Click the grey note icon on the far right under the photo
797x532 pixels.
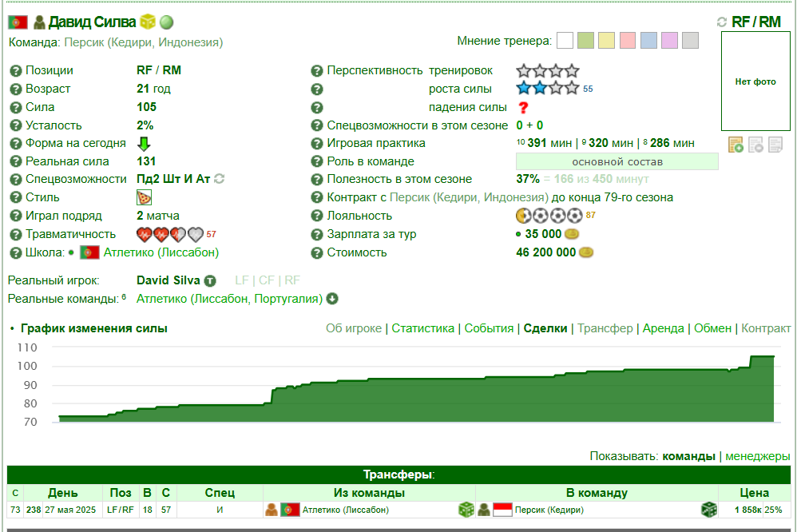click(775, 145)
